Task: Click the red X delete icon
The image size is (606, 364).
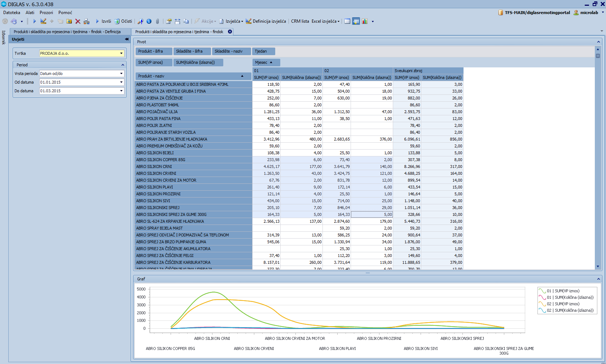Action: pos(78,22)
